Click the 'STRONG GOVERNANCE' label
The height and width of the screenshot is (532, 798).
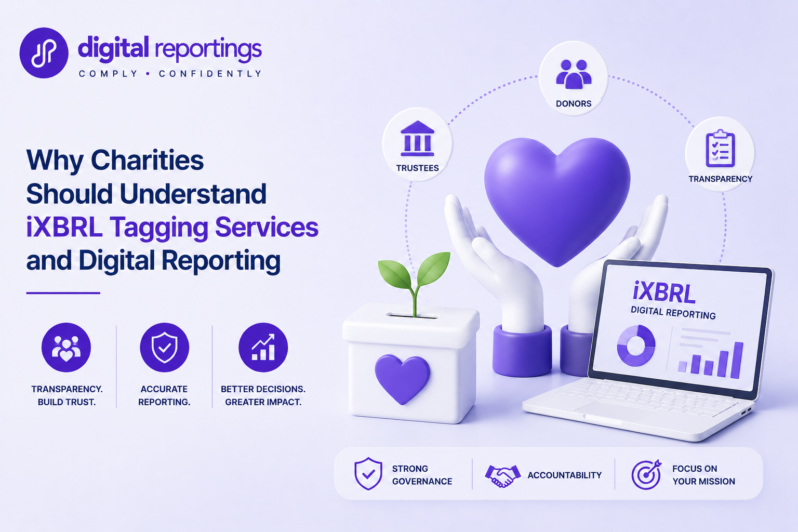422,475
